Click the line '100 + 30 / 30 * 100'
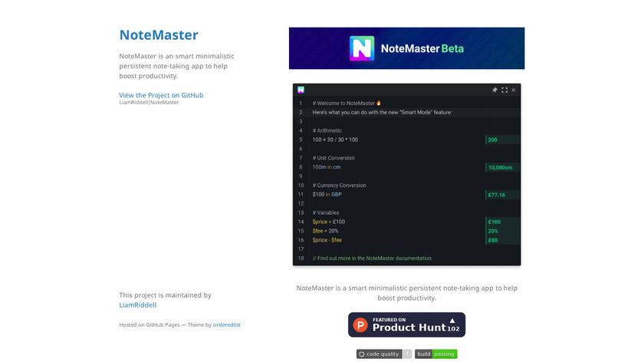Image resolution: width=644 pixels, height=362 pixels. 335,140
